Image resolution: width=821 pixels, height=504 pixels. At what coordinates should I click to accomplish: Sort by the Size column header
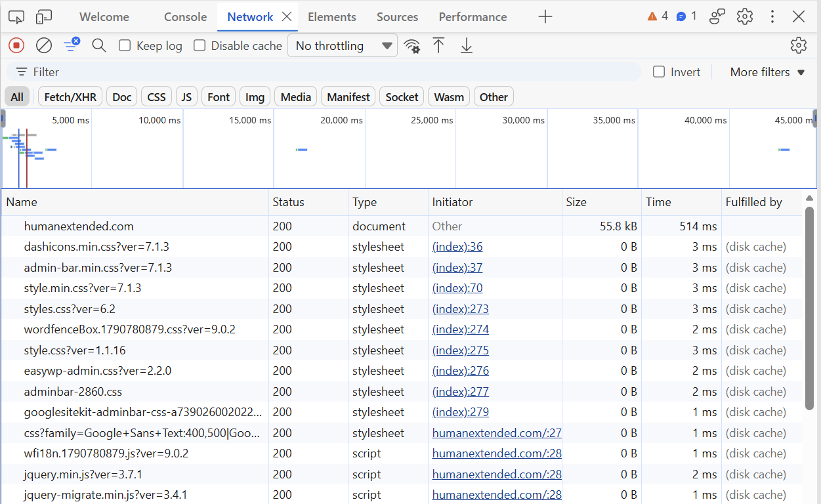click(x=602, y=202)
